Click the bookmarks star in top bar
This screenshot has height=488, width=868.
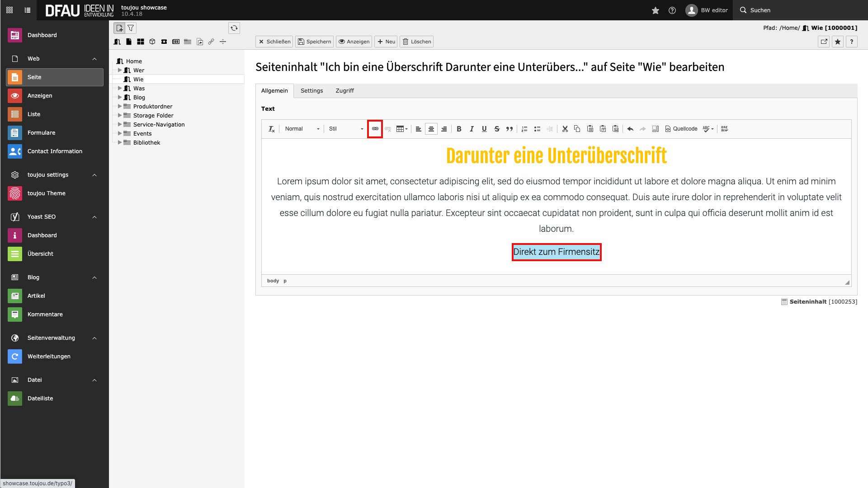(x=655, y=10)
